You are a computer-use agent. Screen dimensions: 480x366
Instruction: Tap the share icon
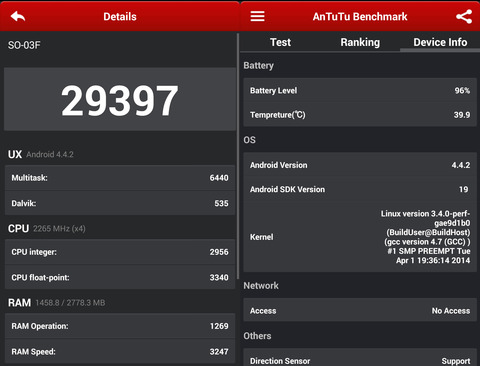464,16
